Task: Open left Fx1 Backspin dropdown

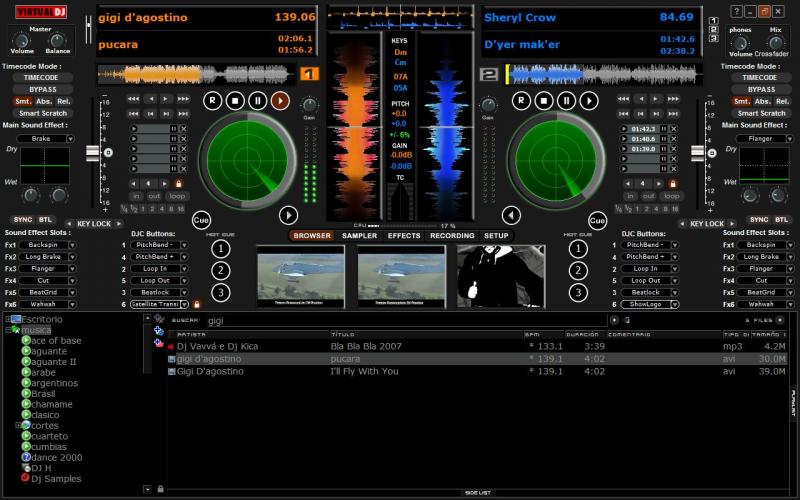Action: tap(47, 245)
